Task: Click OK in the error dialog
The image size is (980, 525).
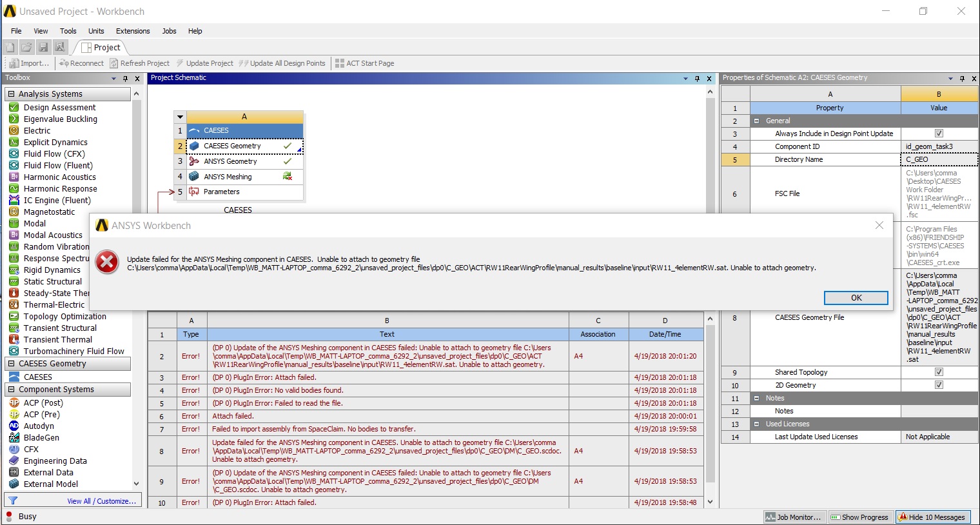Action: (x=856, y=298)
